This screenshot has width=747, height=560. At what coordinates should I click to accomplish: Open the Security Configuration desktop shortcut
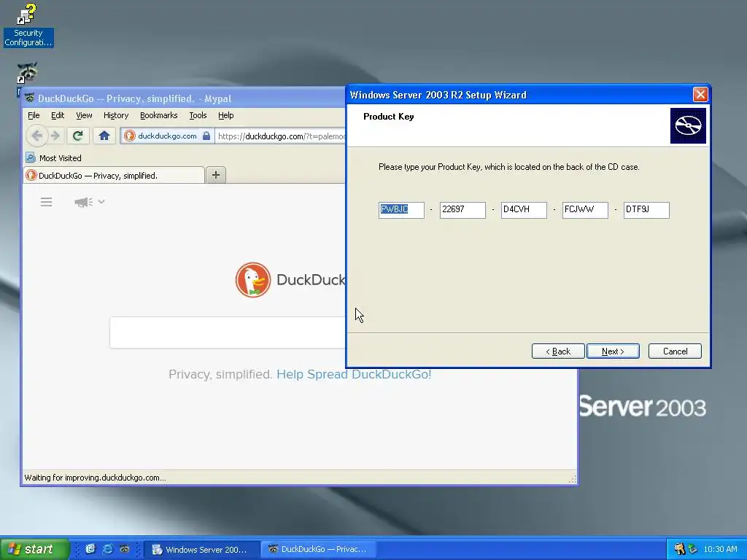click(28, 25)
